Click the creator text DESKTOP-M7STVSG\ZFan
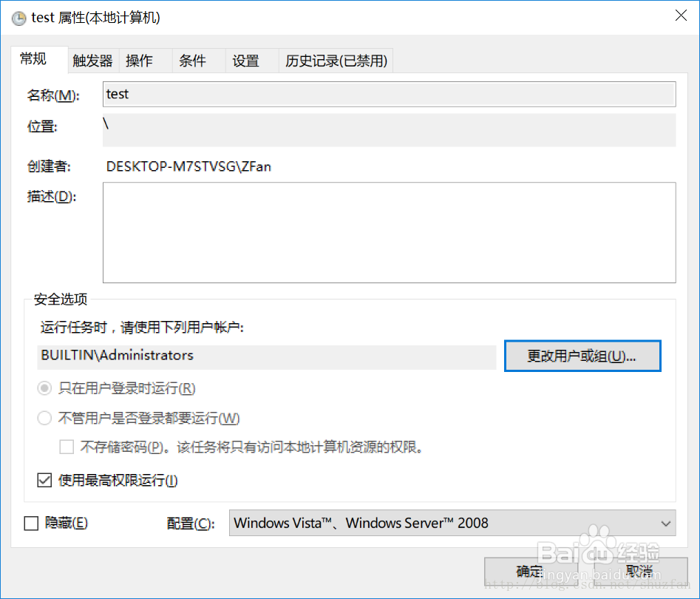This screenshot has width=700, height=599. click(x=188, y=166)
